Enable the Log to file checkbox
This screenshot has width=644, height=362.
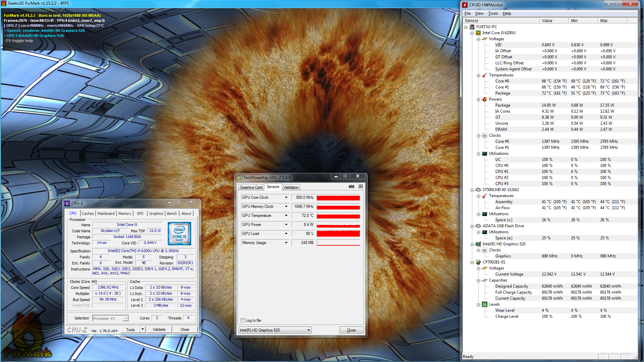click(243, 320)
